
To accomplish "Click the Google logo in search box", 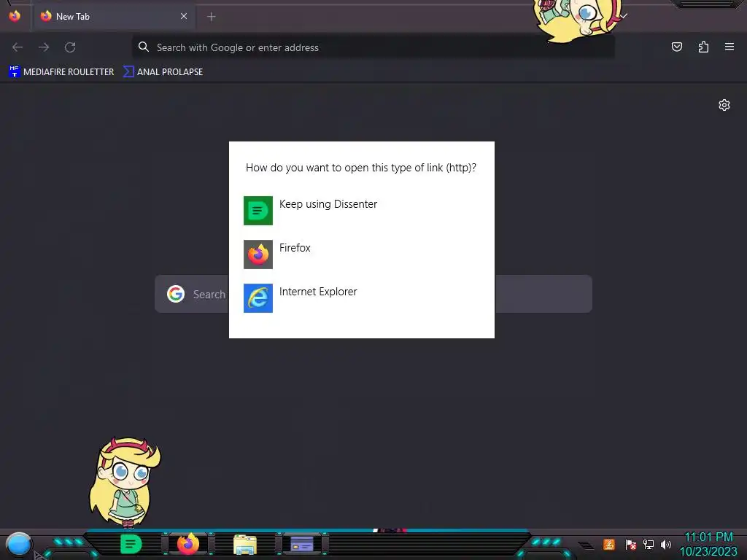I will [x=176, y=294].
